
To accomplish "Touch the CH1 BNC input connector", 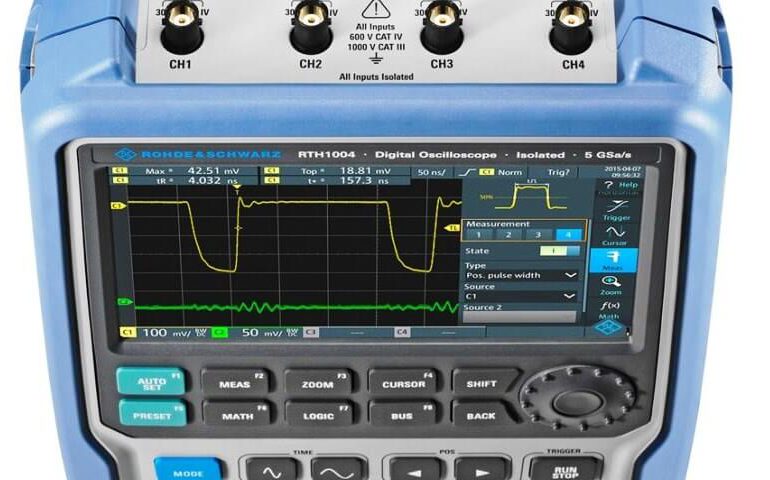I will [182, 26].
